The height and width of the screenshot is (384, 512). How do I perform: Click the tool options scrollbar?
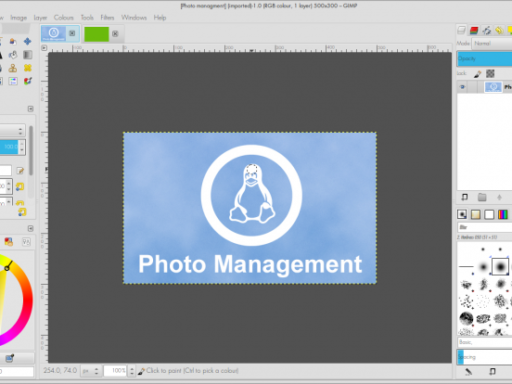pos(31,150)
